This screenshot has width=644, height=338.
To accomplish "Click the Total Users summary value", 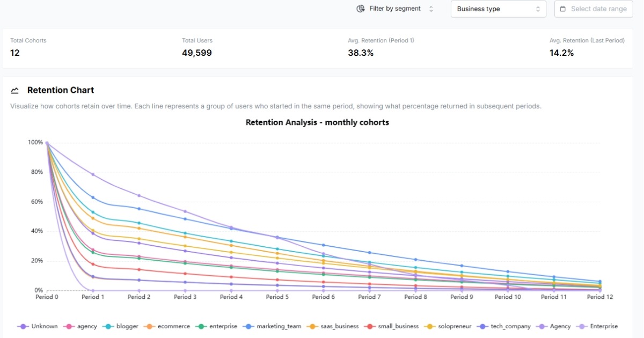I will click(x=196, y=53).
